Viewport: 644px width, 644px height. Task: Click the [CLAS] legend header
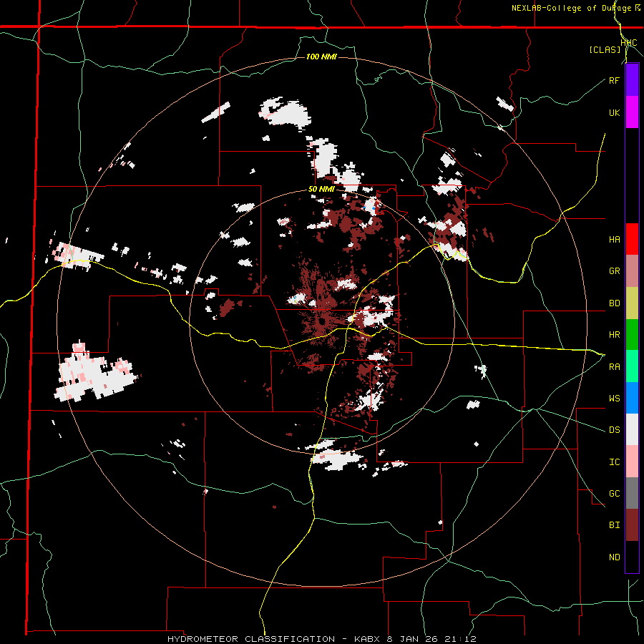pos(605,49)
